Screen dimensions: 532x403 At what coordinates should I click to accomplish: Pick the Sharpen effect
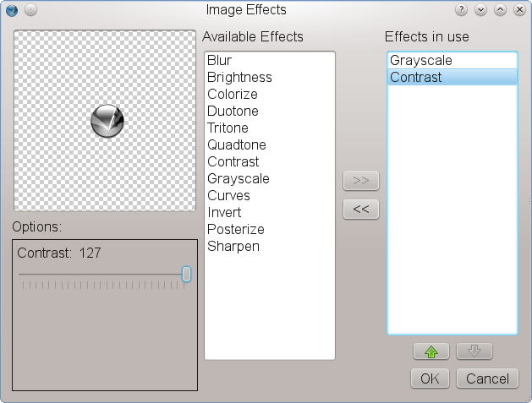click(x=233, y=247)
